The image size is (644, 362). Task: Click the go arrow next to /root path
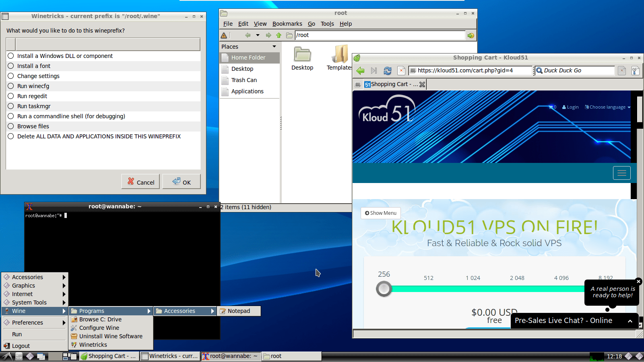tap(471, 35)
